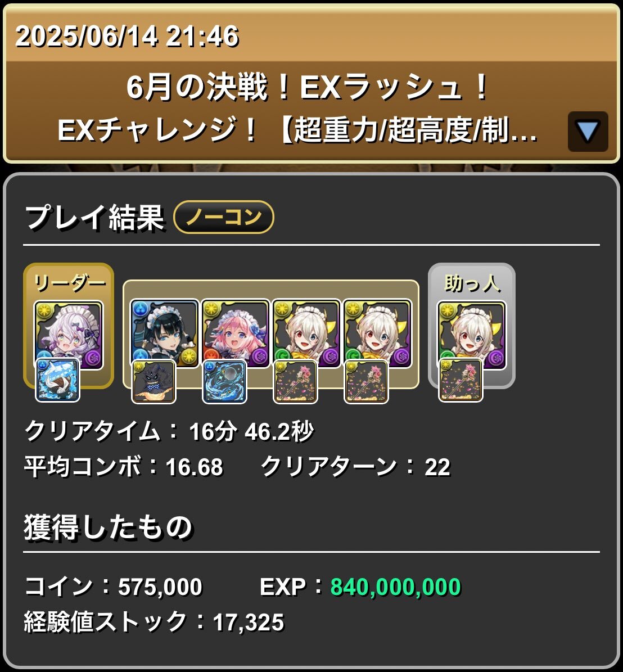Click the クリアタイム 16分 46.2秒 text
The height and width of the screenshot is (672, 623).
tap(169, 431)
